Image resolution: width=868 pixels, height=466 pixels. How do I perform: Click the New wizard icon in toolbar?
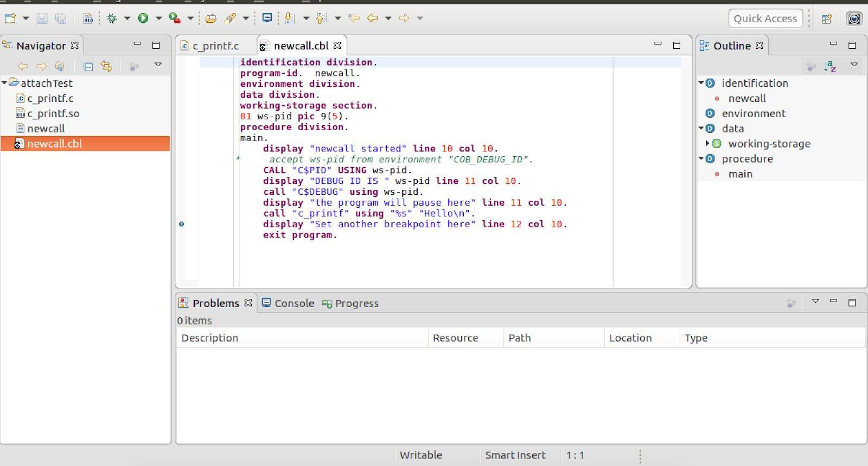(10, 18)
